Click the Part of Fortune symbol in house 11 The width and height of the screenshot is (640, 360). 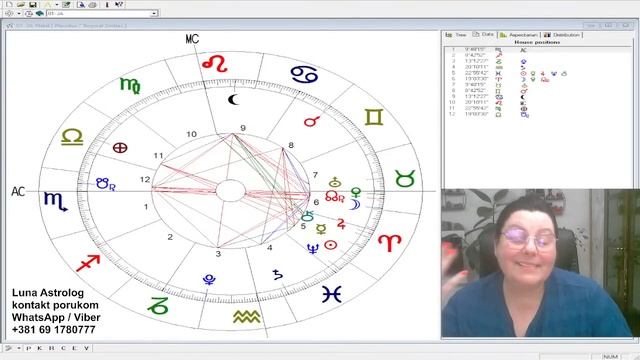click(120, 148)
